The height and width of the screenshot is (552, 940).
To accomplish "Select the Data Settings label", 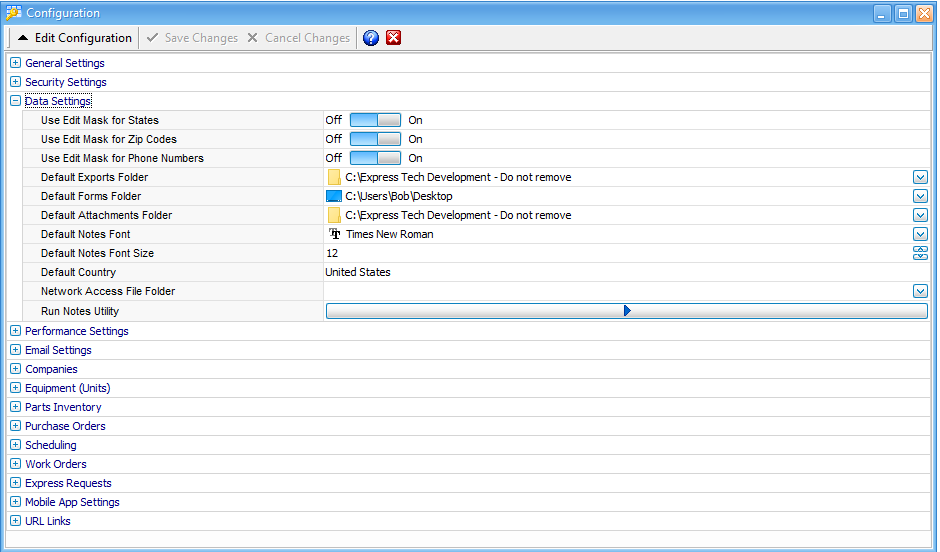I will click(x=58, y=101).
